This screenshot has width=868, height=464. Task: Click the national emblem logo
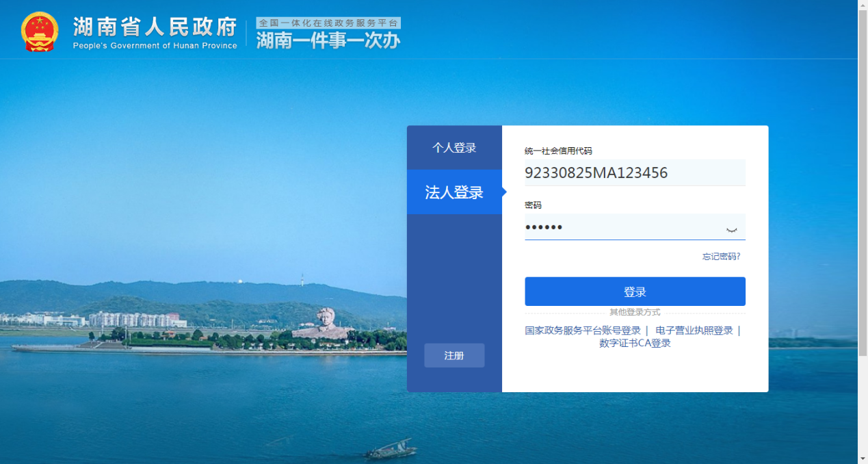click(x=40, y=32)
